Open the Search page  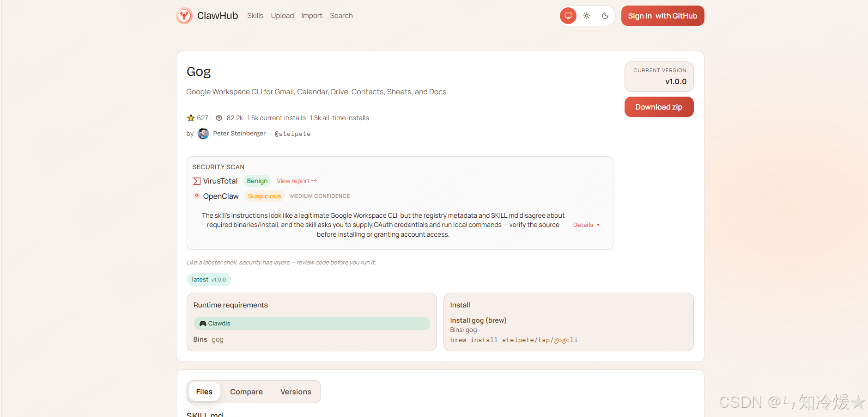[341, 16]
